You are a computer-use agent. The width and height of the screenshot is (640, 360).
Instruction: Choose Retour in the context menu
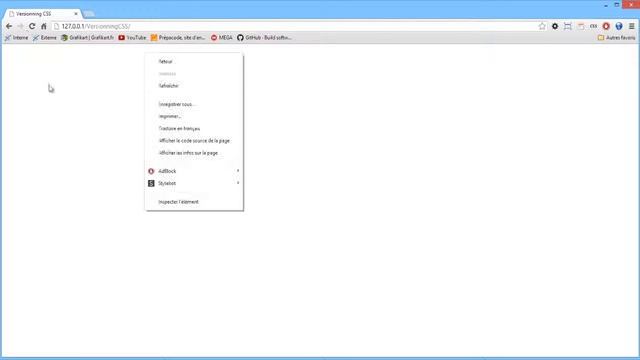tap(194, 62)
